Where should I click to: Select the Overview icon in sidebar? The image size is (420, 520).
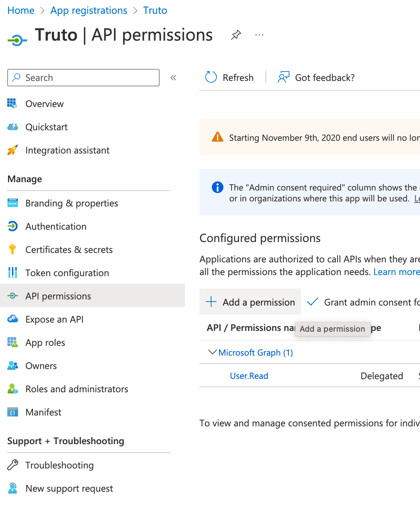pos(12,104)
